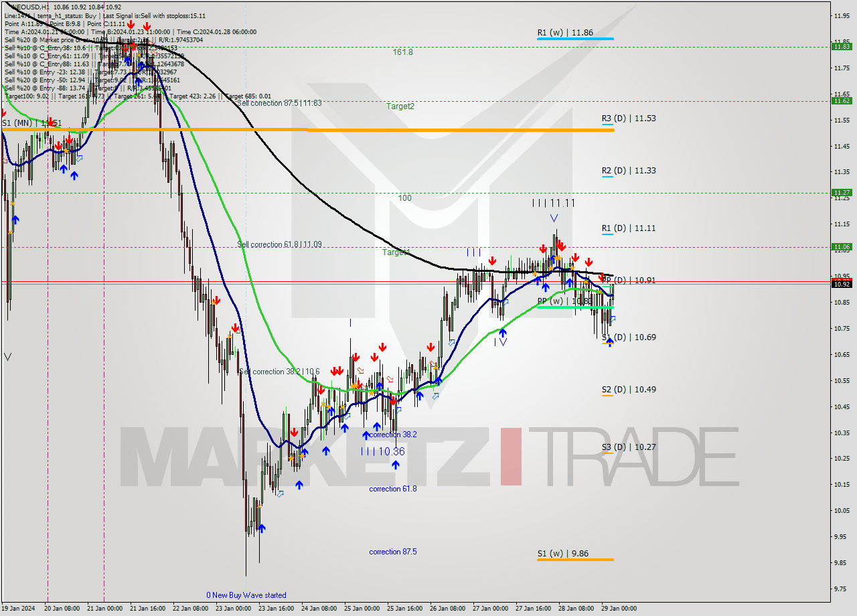Click 'Sell correction 87.5 | 11.63' label
Screen dimensions: 857x616
pyautogui.click(x=279, y=102)
